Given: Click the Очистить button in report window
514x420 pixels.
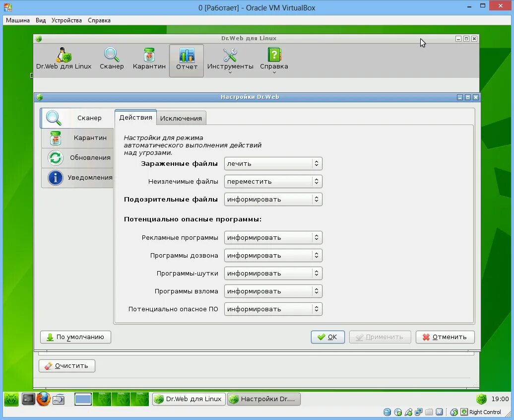Looking at the screenshot, I should tap(67, 366).
